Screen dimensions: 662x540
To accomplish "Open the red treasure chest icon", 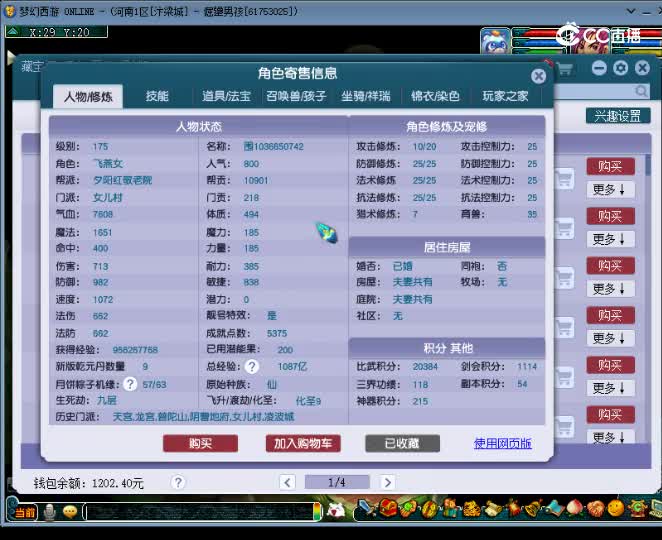I will click(x=387, y=508).
